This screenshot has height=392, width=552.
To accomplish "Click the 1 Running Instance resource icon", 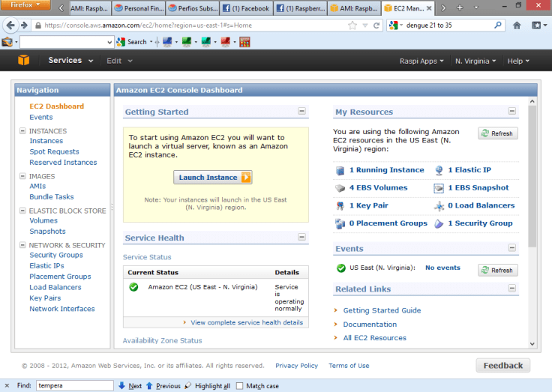I will click(340, 170).
